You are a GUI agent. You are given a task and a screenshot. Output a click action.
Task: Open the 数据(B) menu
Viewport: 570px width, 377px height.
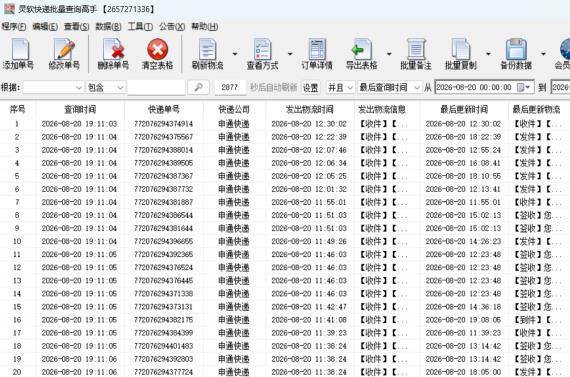[x=108, y=27]
